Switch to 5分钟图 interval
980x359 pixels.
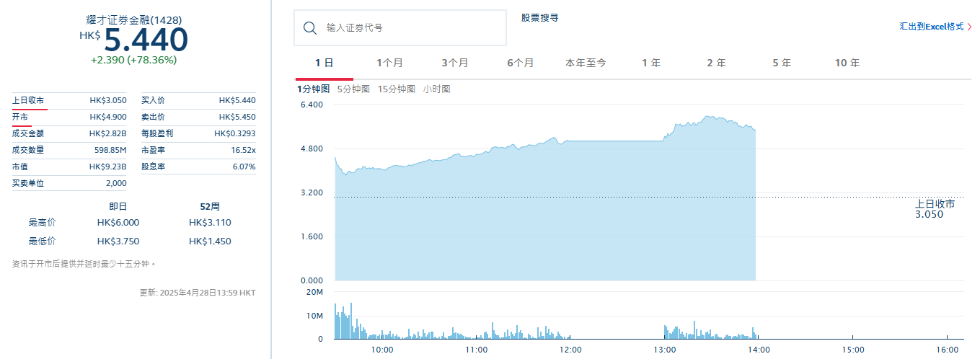pyautogui.click(x=353, y=89)
